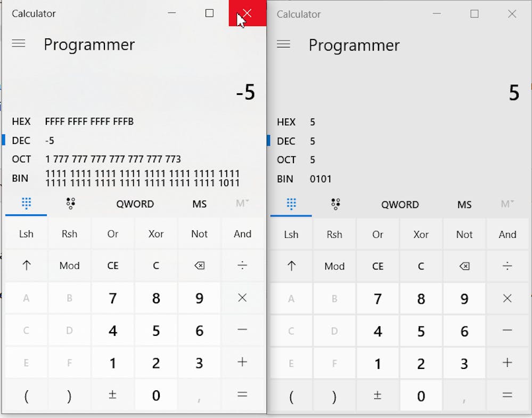
Task: Select HEX number base in left calculator
Action: (x=21, y=122)
